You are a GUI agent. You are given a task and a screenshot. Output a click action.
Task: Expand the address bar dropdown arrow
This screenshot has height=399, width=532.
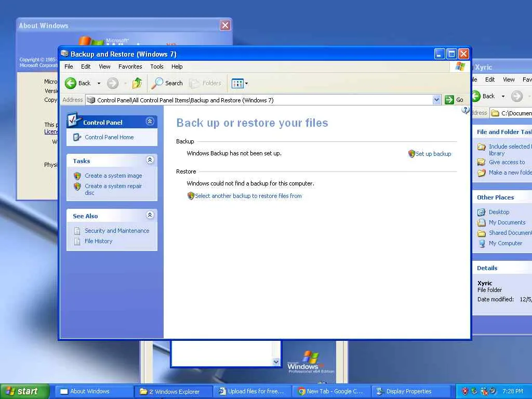(x=436, y=100)
